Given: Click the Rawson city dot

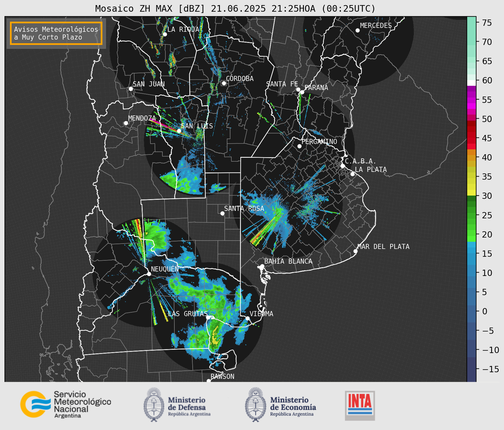Looking at the screenshot, I should [x=209, y=381].
